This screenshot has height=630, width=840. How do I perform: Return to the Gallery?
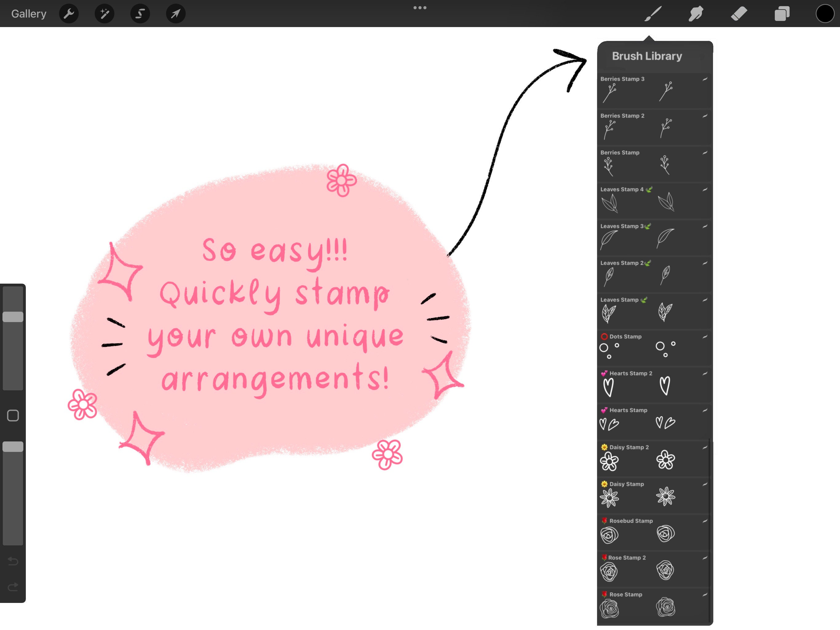[x=29, y=14]
